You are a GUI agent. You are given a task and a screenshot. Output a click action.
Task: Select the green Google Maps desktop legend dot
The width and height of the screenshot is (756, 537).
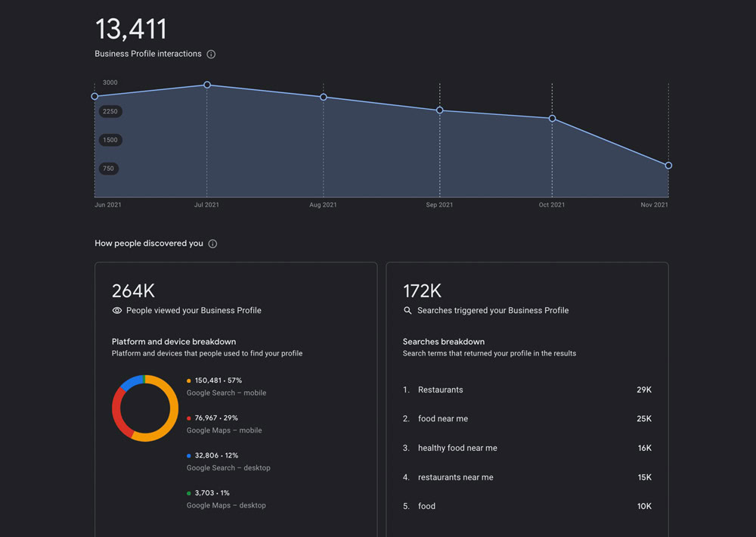point(187,492)
